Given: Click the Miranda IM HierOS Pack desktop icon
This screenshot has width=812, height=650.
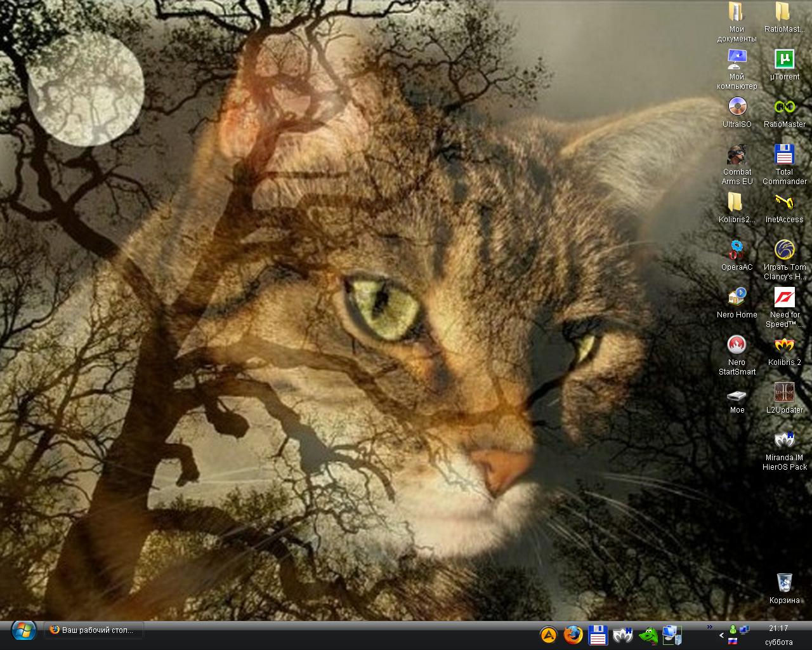Looking at the screenshot, I should (784, 441).
